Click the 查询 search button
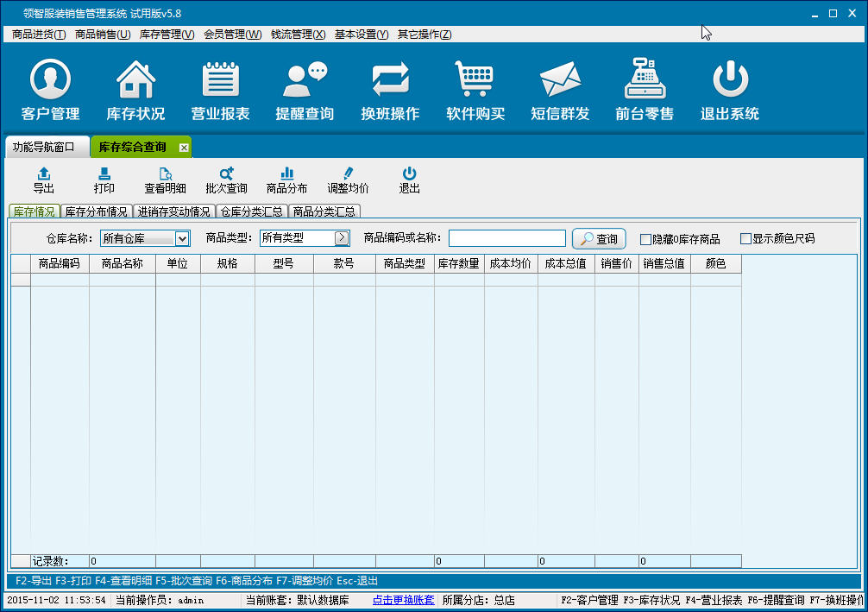This screenshot has height=612, width=868. click(x=599, y=239)
